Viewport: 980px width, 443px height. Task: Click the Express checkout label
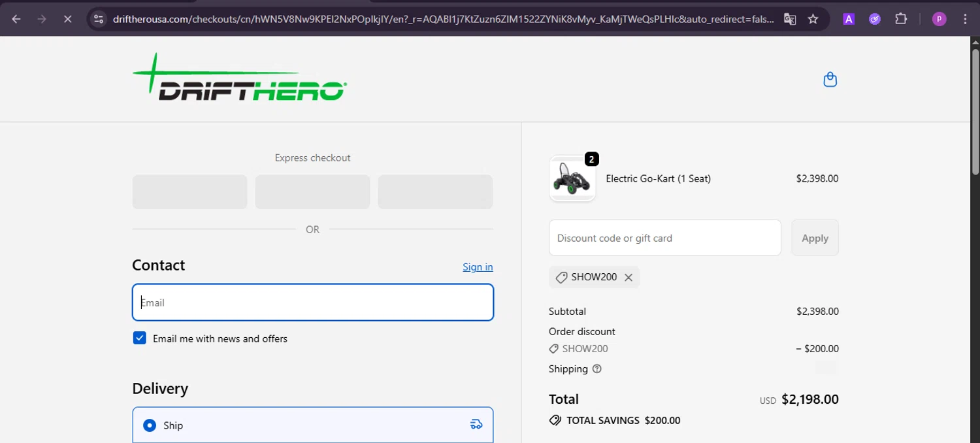312,157
